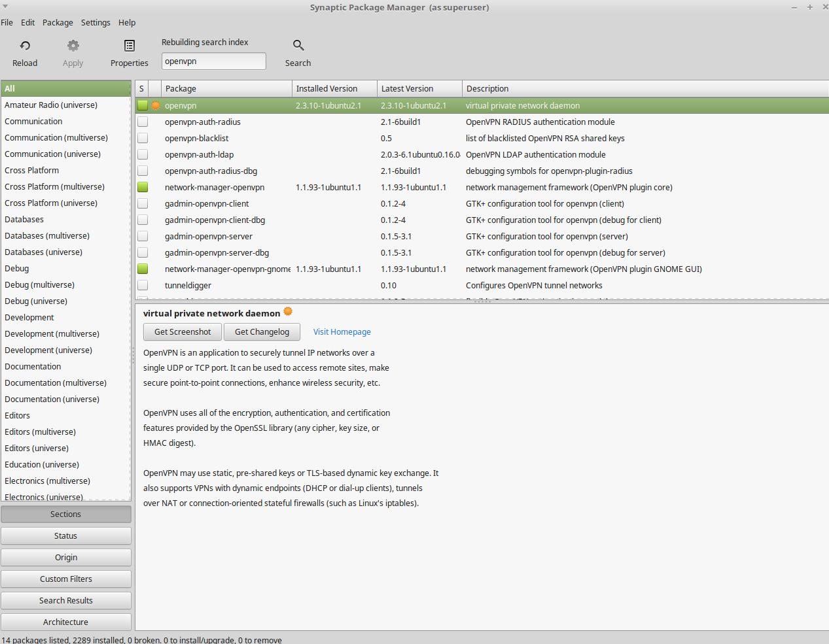Switch filter view to Status
The image size is (829, 644).
tap(66, 536)
